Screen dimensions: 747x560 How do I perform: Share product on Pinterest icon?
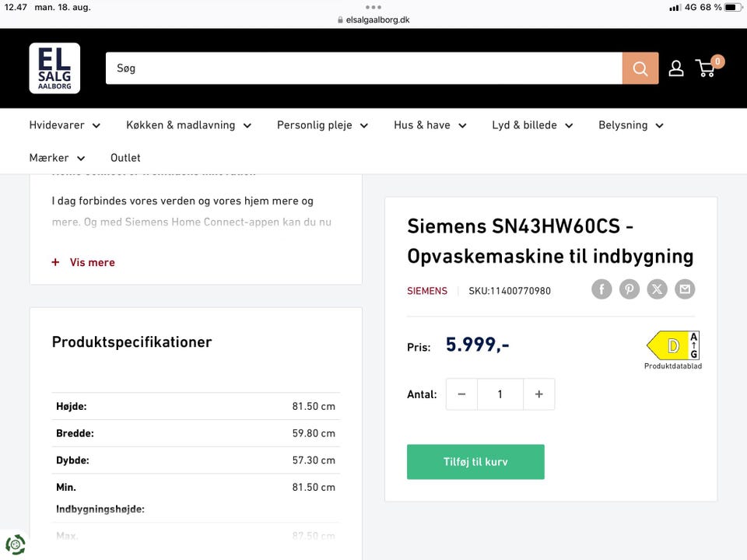point(630,289)
